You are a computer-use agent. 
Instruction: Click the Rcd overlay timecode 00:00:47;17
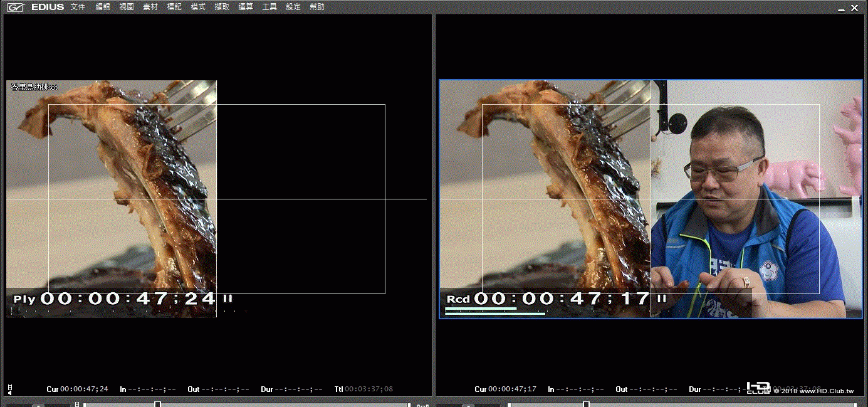(x=562, y=299)
